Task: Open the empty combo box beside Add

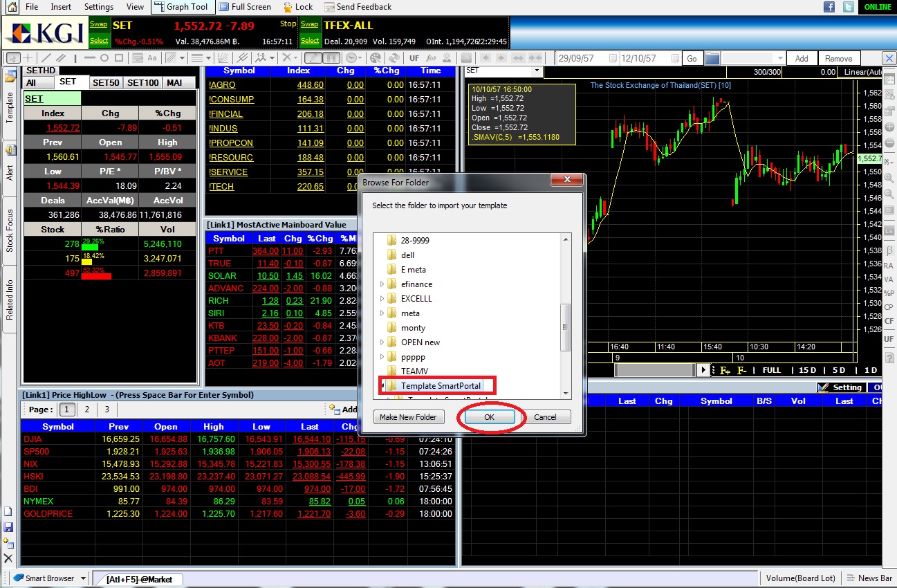Action: [x=752, y=59]
